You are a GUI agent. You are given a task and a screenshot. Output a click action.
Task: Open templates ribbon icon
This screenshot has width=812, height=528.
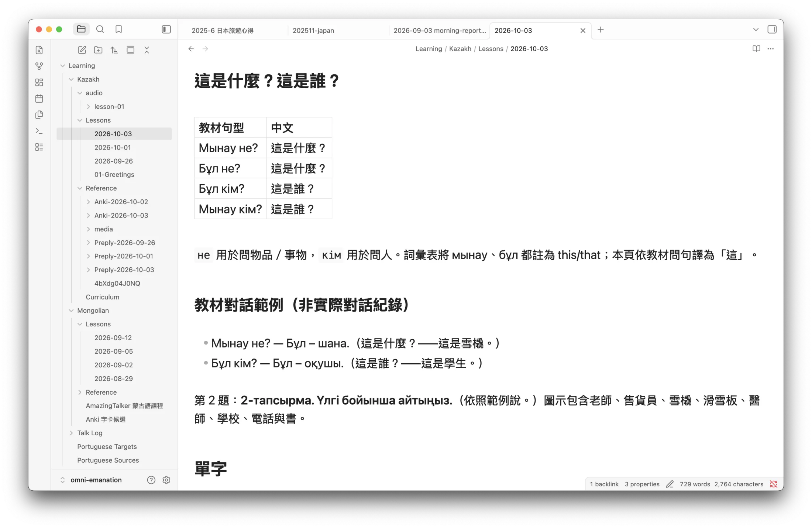click(39, 115)
